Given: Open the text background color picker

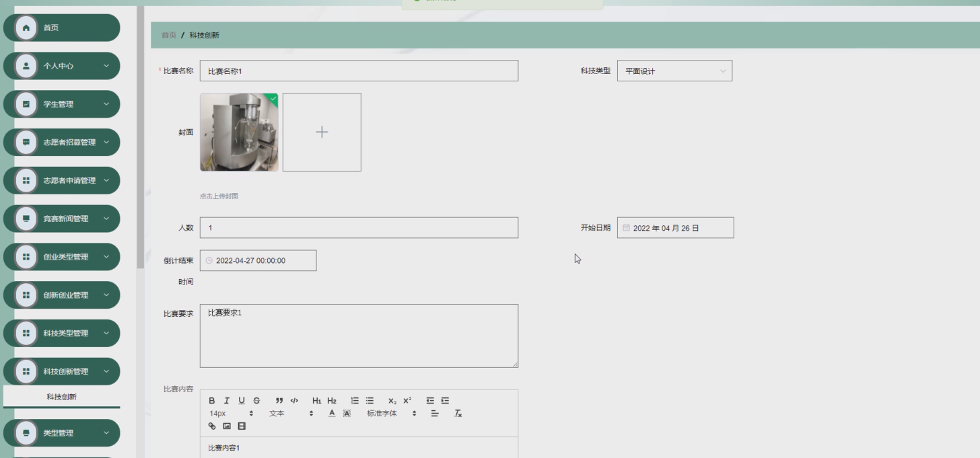Looking at the screenshot, I should tap(347, 414).
